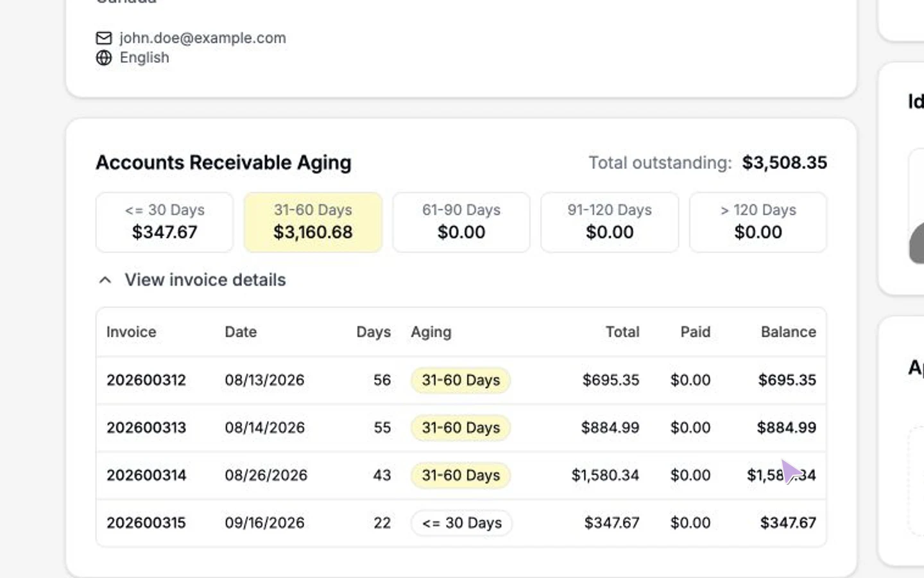The image size is (924, 578).
Task: Select the > 120 Days aging card
Action: 758,222
